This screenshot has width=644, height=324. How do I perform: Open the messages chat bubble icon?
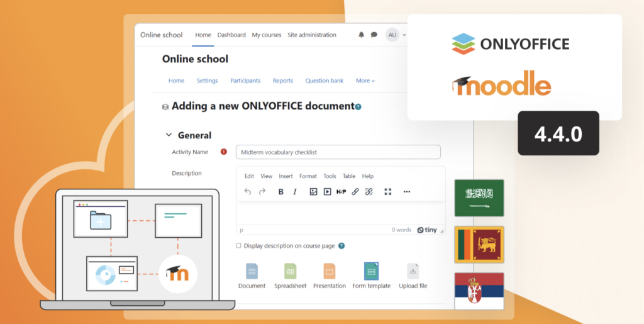[374, 35]
